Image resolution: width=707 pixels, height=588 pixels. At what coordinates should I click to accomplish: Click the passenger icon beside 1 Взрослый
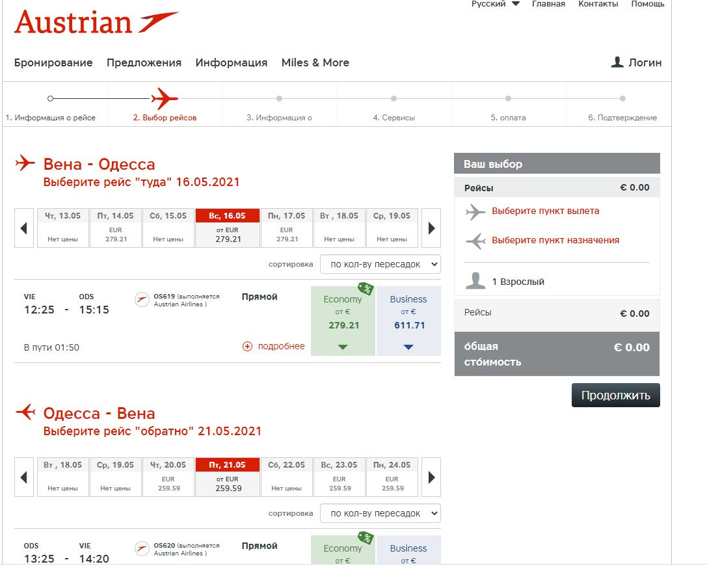coord(475,281)
